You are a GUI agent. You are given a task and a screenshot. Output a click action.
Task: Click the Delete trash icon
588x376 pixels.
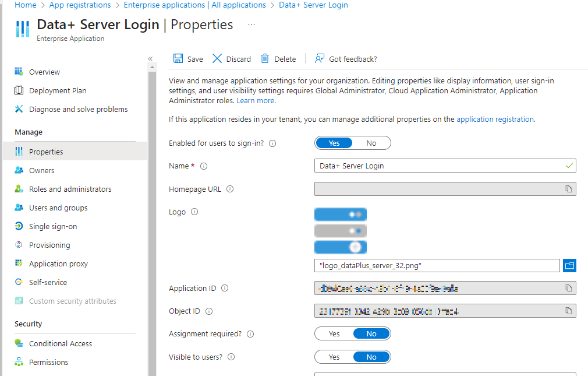pos(265,58)
